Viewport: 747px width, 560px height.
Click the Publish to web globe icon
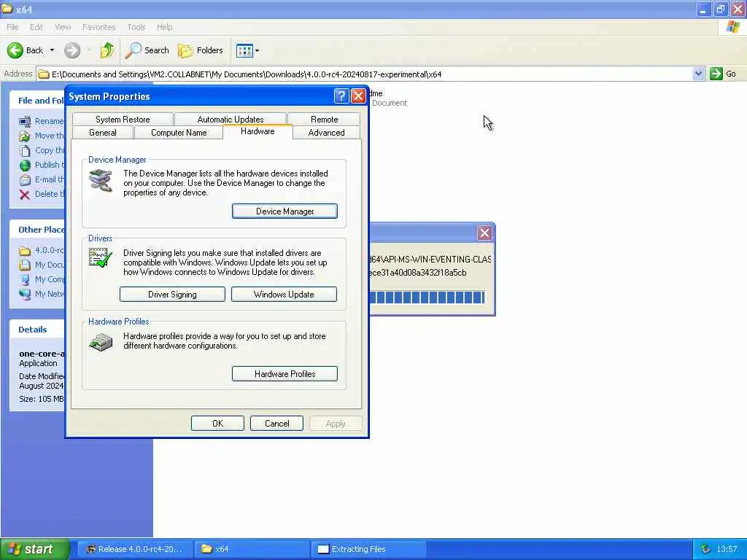[25, 166]
